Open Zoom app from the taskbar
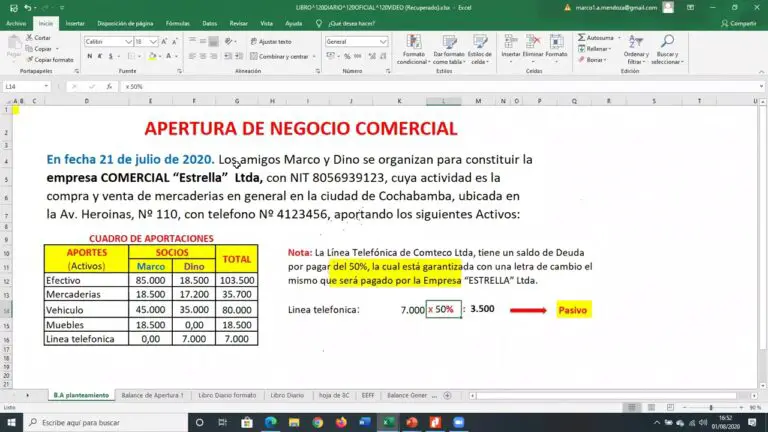768x432 pixels. [458, 422]
